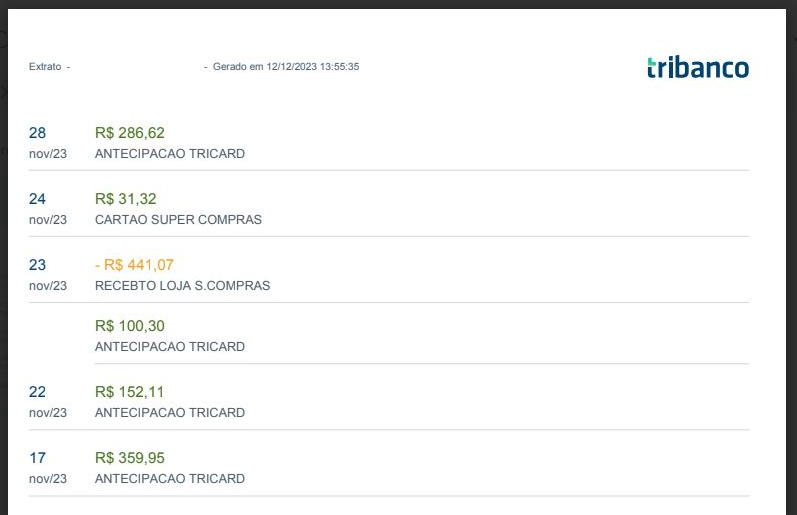Select the R$ 31,32 amount

[x=125, y=198]
